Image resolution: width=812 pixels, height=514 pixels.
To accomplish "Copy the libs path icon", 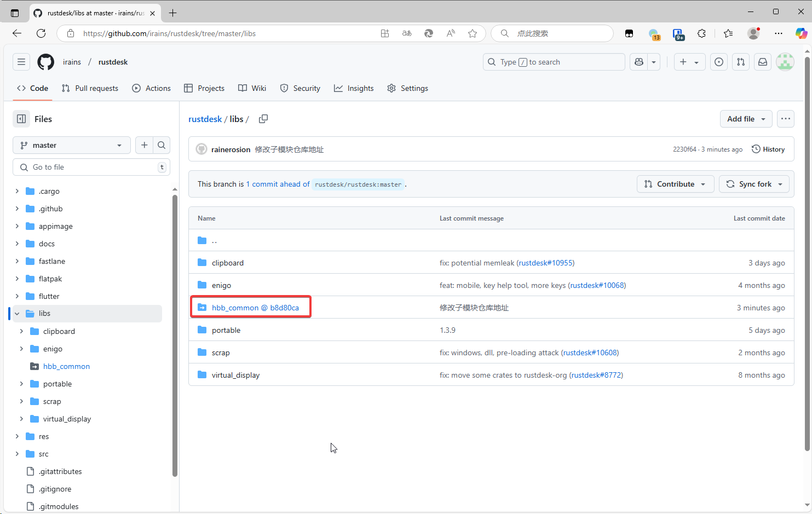I will [x=263, y=119].
